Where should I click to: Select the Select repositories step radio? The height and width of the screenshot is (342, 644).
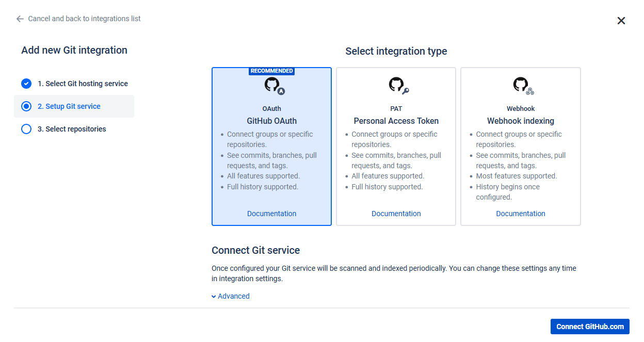tap(26, 129)
